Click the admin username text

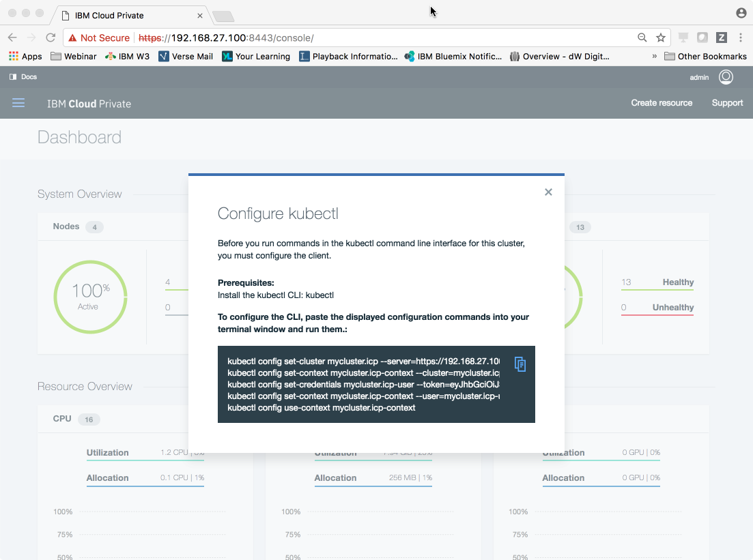click(x=699, y=77)
